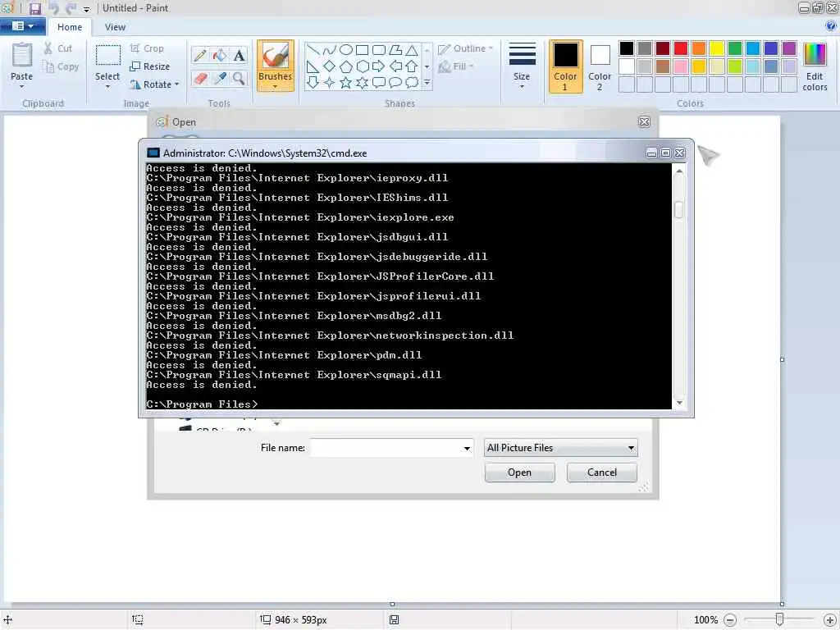Screen dimensions: 840x630
Task: Open the Size dropdown
Action: point(522,66)
